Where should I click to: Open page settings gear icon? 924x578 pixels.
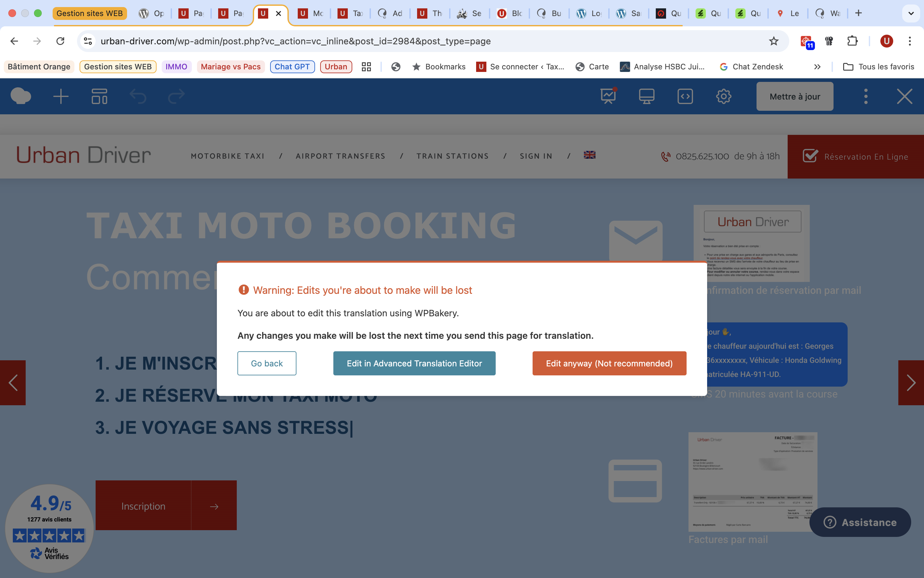[723, 96]
